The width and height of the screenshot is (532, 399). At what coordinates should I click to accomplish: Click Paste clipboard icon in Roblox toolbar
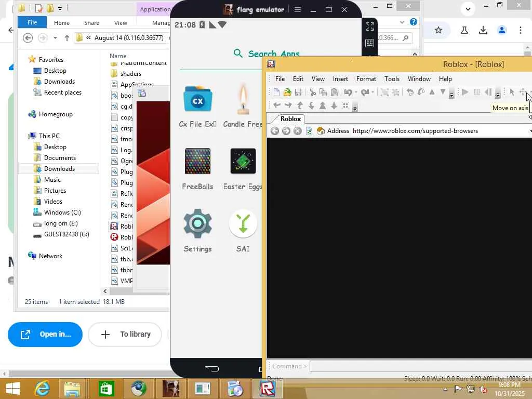click(334, 92)
